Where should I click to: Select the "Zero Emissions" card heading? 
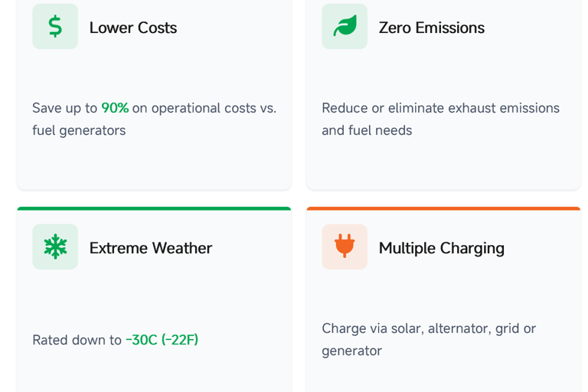431,28
